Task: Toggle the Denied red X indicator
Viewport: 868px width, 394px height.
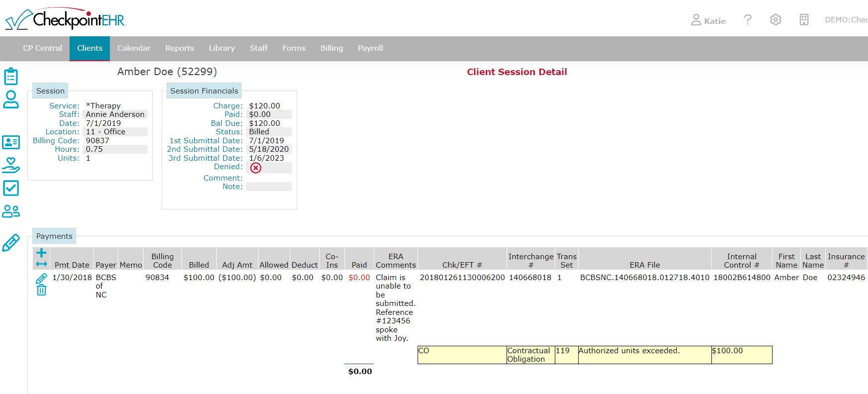Action: coord(256,168)
